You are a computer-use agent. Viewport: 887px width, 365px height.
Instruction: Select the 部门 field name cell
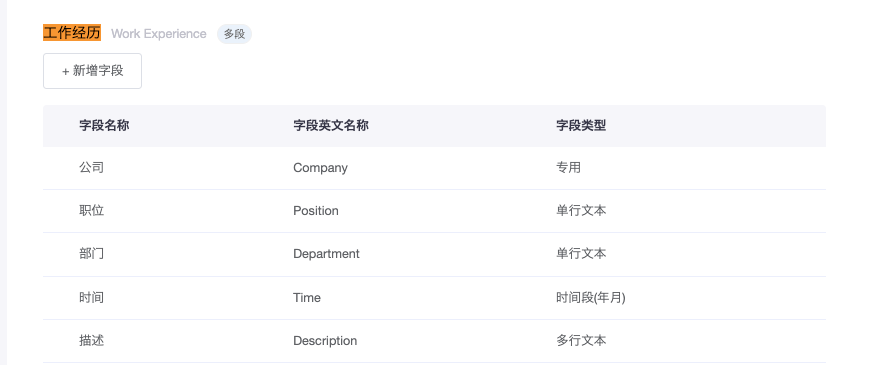(92, 254)
